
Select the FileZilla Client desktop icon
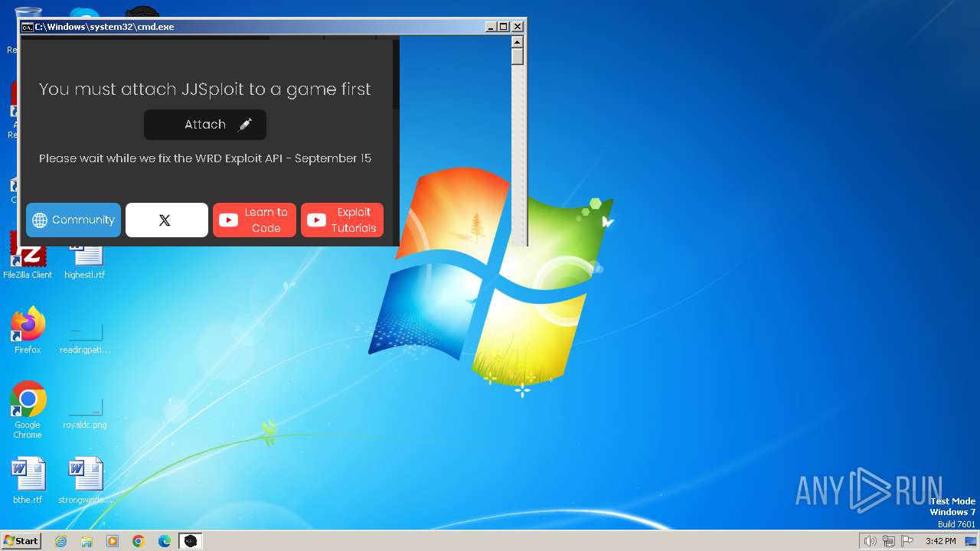[28, 256]
